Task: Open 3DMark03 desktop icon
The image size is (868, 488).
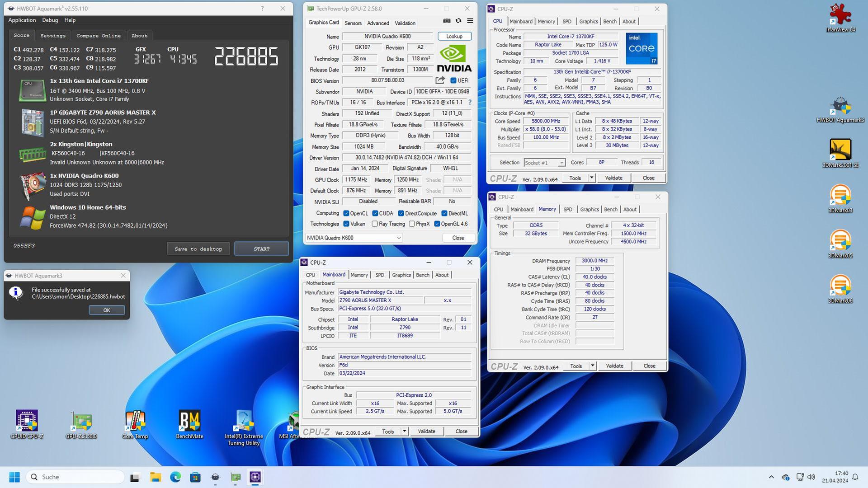Action: (840, 199)
